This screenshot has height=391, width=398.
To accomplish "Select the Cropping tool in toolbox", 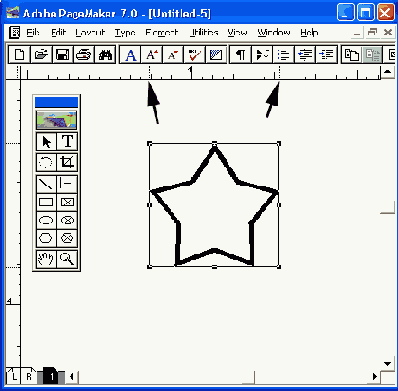I will [67, 162].
